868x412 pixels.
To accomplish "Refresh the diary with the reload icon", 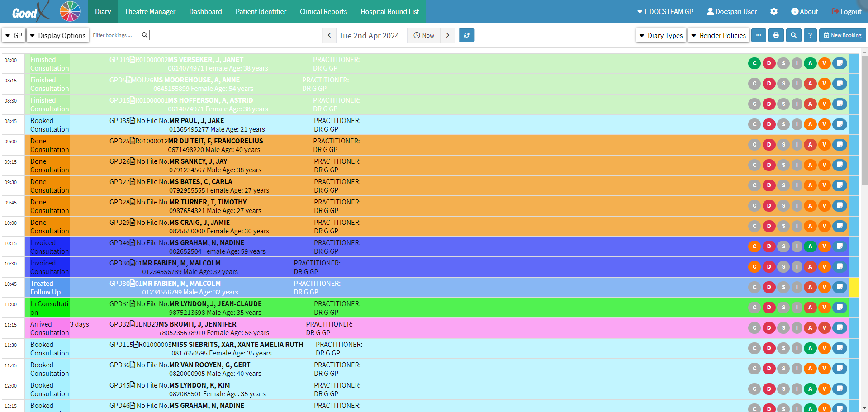I will click(466, 35).
